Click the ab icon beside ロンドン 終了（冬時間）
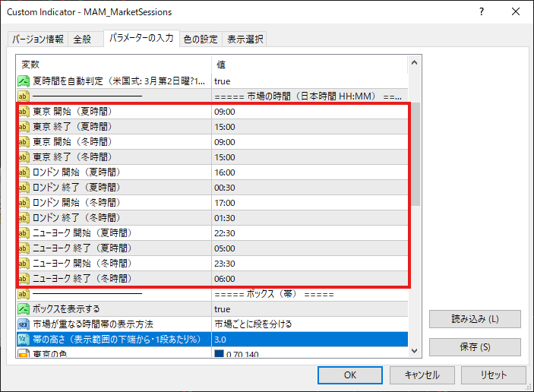The image size is (534, 392). (x=24, y=217)
